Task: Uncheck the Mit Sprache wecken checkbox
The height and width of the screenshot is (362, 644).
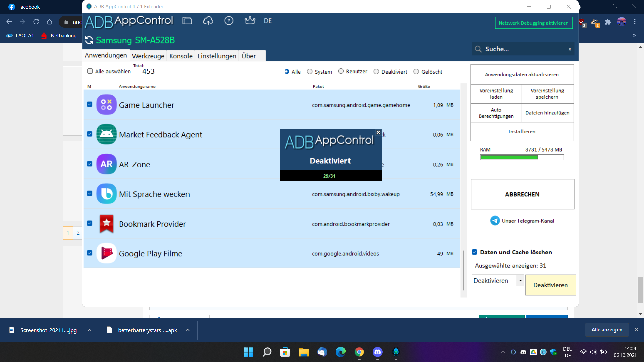Action: [90, 193]
